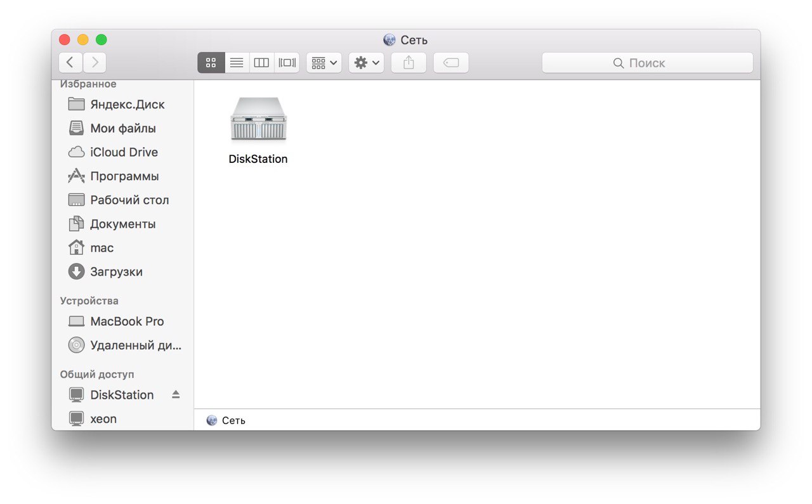Focus the Поиск search field
812x504 pixels.
648,63
